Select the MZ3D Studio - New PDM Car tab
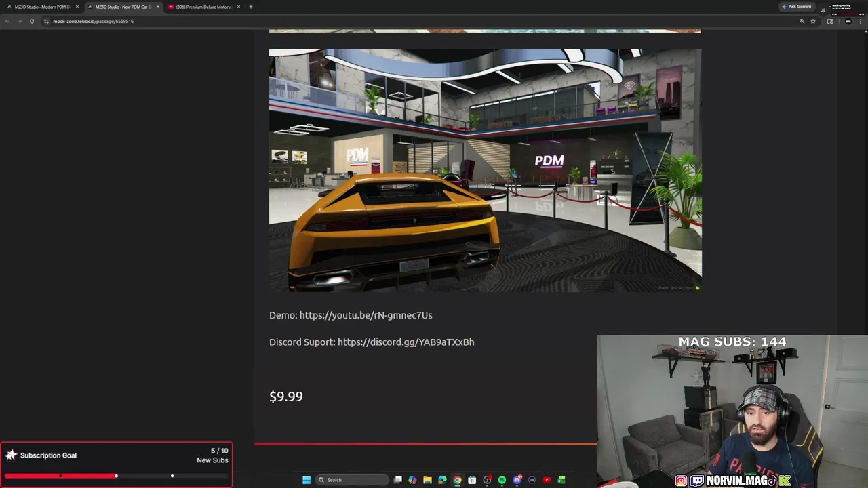868x488 pixels. (123, 7)
